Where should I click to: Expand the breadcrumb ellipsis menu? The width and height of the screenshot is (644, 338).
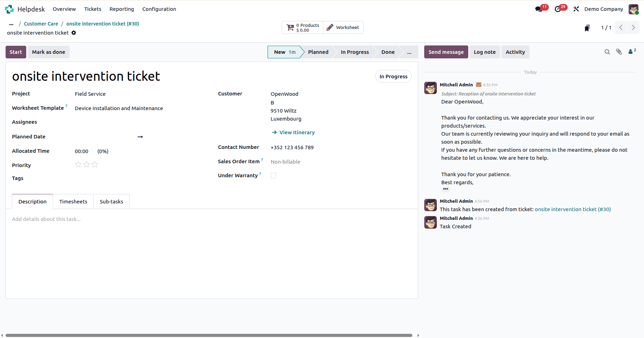[x=11, y=24]
